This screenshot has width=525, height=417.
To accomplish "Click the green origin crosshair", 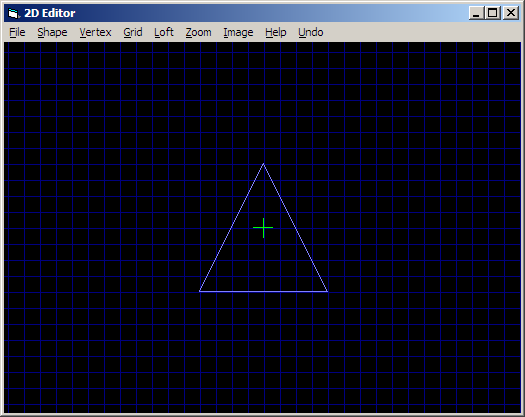I will [x=263, y=228].
